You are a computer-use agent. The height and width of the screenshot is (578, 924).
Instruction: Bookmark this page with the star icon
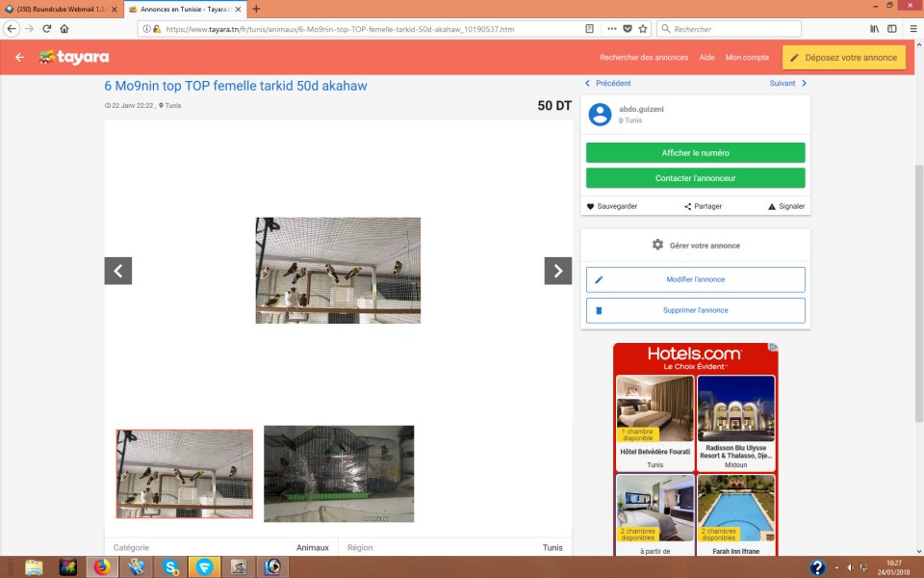pyautogui.click(x=643, y=28)
